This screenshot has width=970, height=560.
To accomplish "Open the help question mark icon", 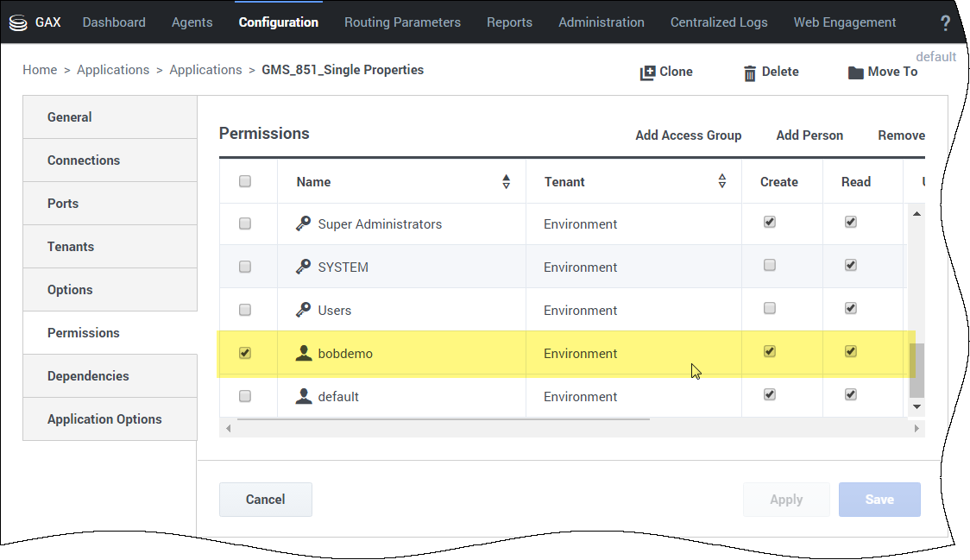I will 945,23.
